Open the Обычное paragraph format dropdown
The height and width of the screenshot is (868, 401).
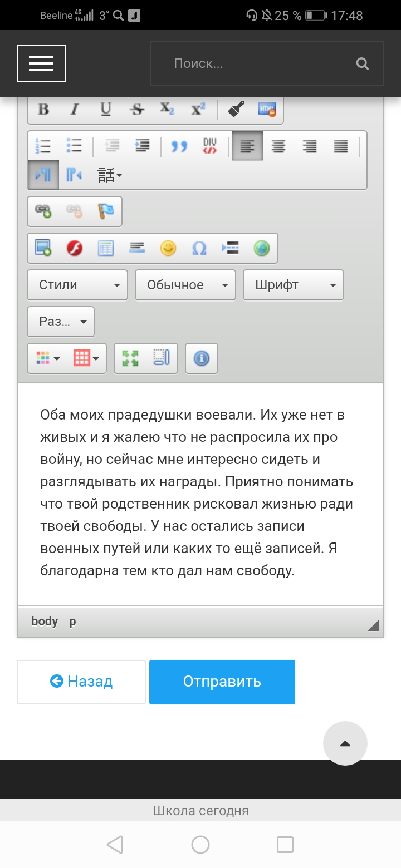click(185, 285)
